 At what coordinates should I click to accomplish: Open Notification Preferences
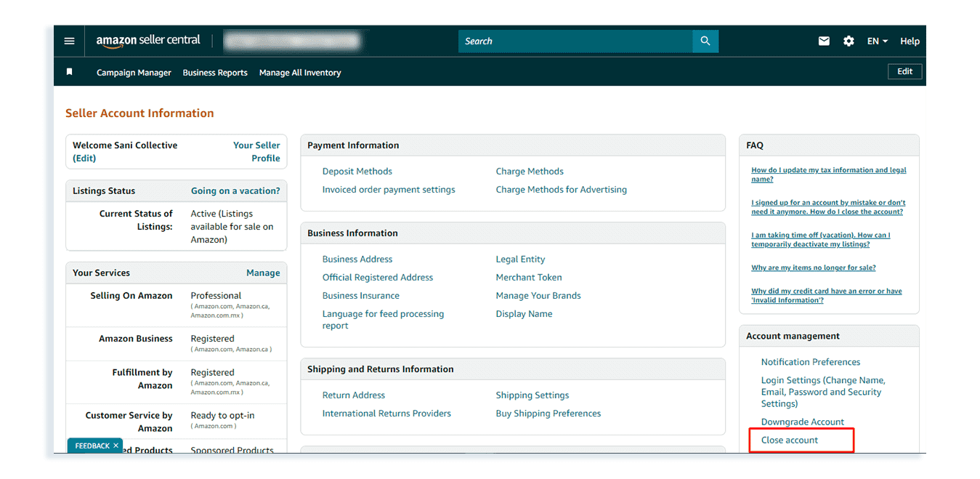point(811,362)
